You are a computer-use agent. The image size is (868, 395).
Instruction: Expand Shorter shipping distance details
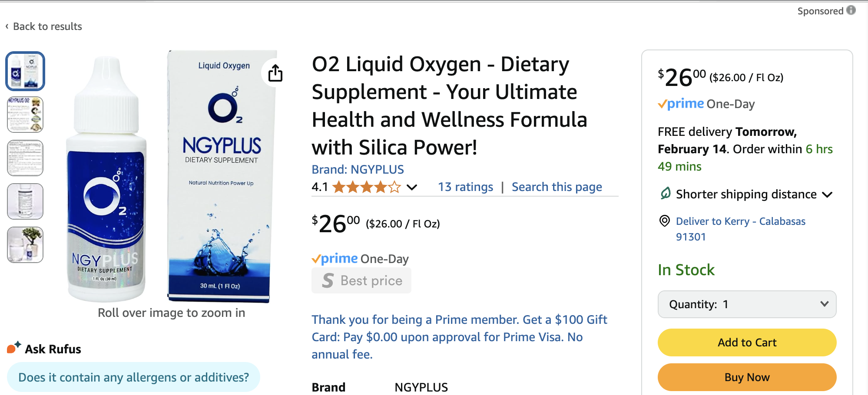pos(828,194)
